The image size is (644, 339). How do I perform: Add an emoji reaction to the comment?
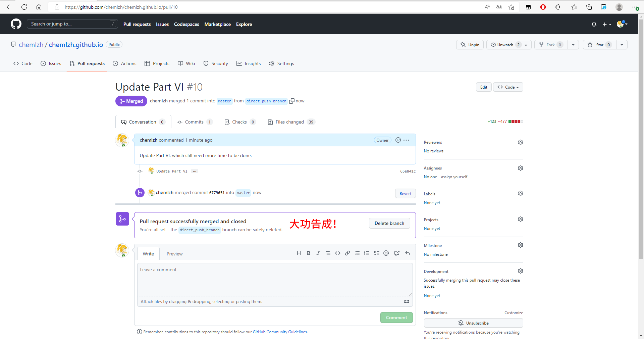[398, 140]
